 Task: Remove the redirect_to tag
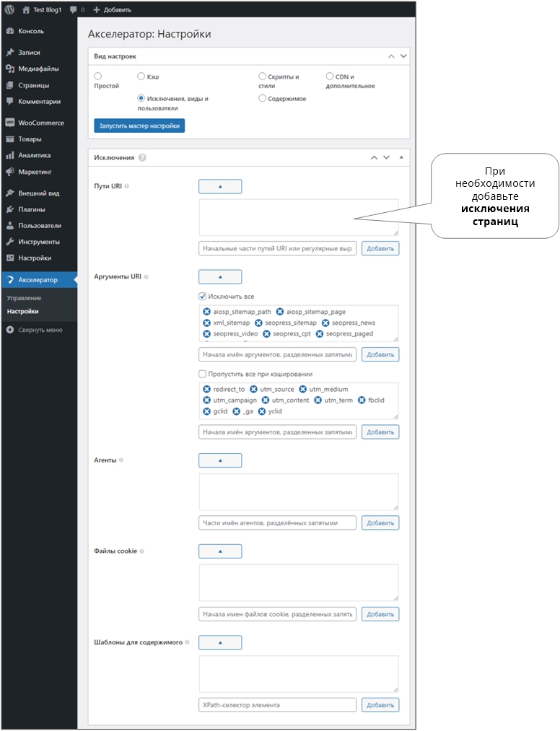click(206, 389)
